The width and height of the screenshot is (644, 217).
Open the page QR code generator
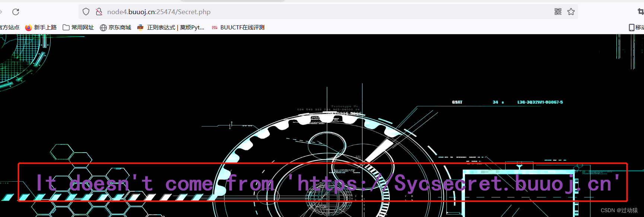[558, 12]
